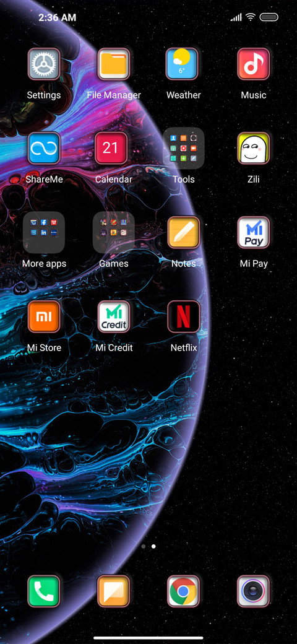Tap the bottom home gesture bar
297x644 pixels.
[x=148, y=638]
